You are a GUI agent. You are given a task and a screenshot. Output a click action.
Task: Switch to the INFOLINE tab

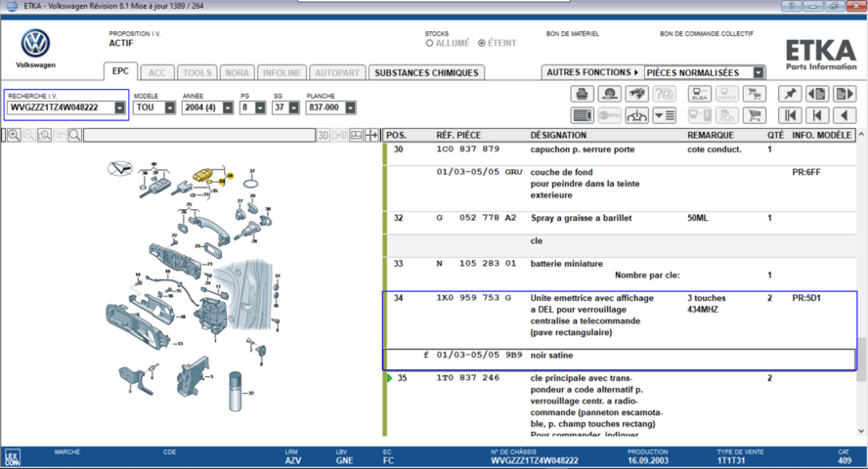282,73
